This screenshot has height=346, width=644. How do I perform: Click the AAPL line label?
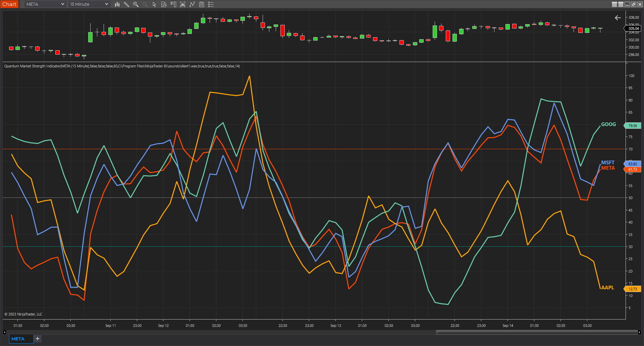(607, 288)
